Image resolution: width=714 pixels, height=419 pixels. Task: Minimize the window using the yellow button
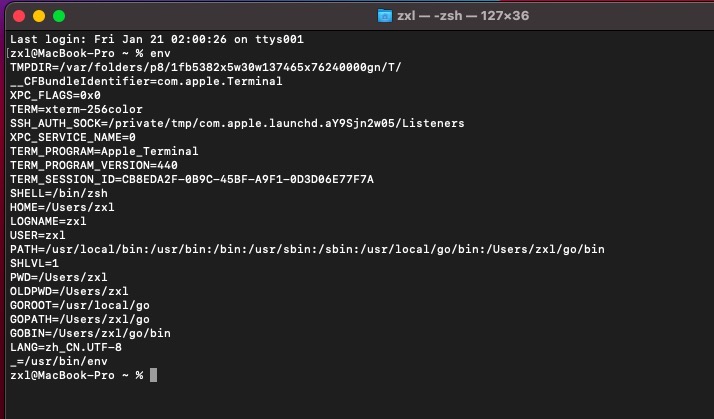click(x=39, y=16)
